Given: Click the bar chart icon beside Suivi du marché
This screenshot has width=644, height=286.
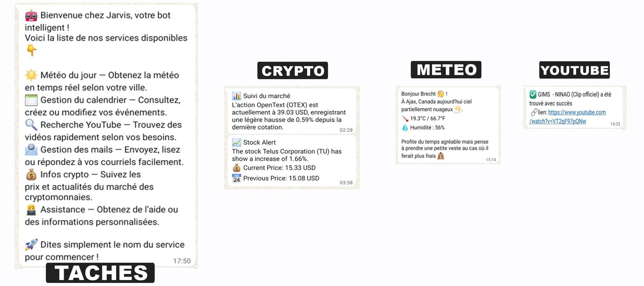Looking at the screenshot, I should click(x=236, y=96).
